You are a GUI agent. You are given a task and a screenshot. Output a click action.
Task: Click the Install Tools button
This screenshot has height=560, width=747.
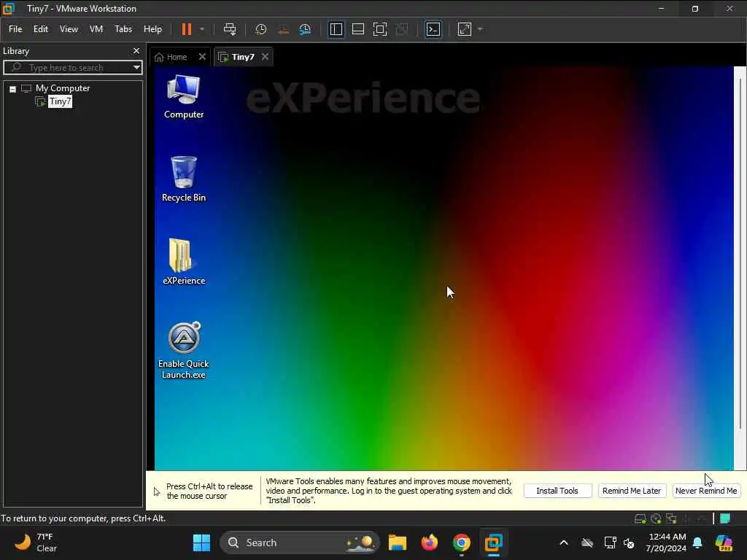click(557, 491)
